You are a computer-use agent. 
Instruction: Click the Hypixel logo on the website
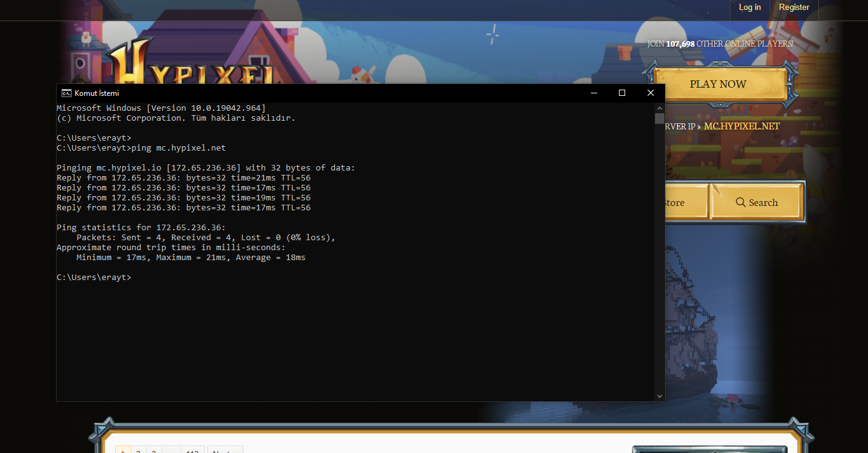pyautogui.click(x=192, y=62)
